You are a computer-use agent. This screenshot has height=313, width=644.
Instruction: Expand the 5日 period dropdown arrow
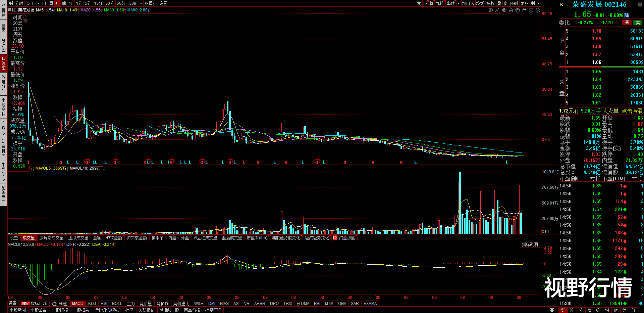point(39,3)
